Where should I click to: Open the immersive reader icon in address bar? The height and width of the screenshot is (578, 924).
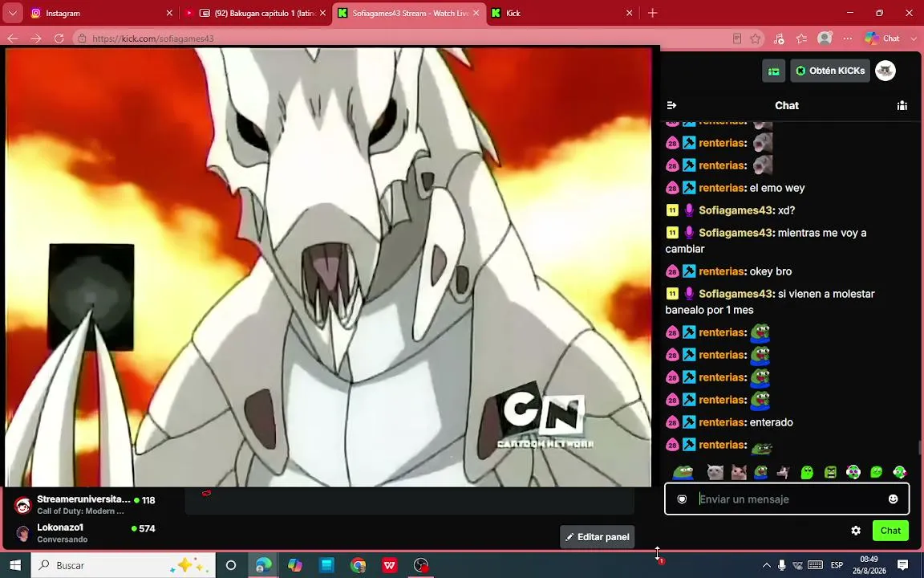pyautogui.click(x=736, y=39)
